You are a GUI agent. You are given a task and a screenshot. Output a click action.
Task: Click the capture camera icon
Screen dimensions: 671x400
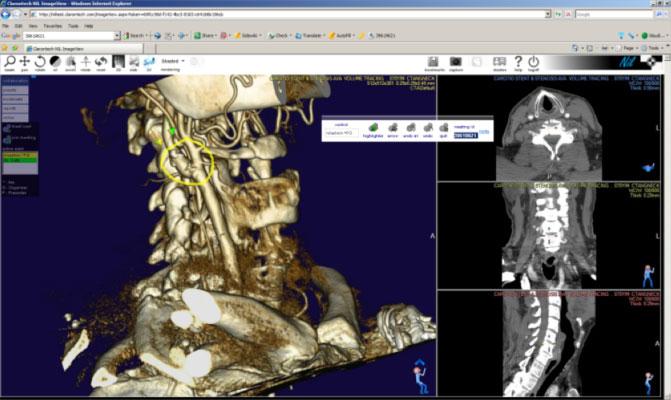[x=456, y=63]
